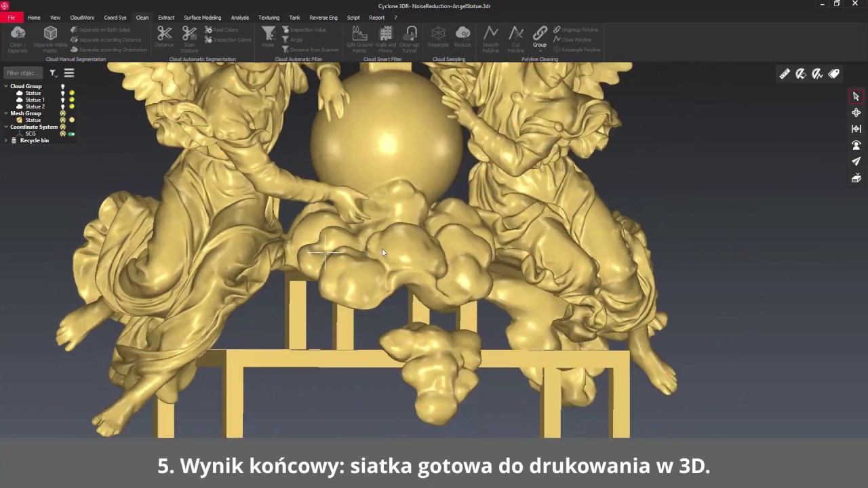Image resolution: width=868 pixels, height=488 pixels.
Task: Toggle Statue 2 cloud visibility bulb
Action: click(63, 106)
